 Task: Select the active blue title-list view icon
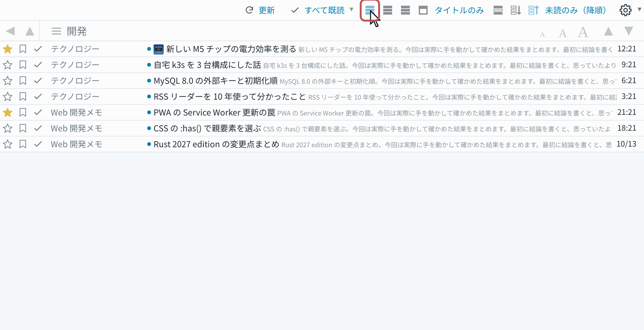pos(370,10)
